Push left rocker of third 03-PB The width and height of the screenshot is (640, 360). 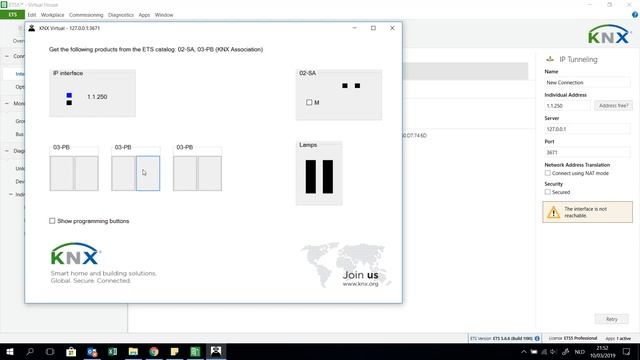tap(185, 173)
